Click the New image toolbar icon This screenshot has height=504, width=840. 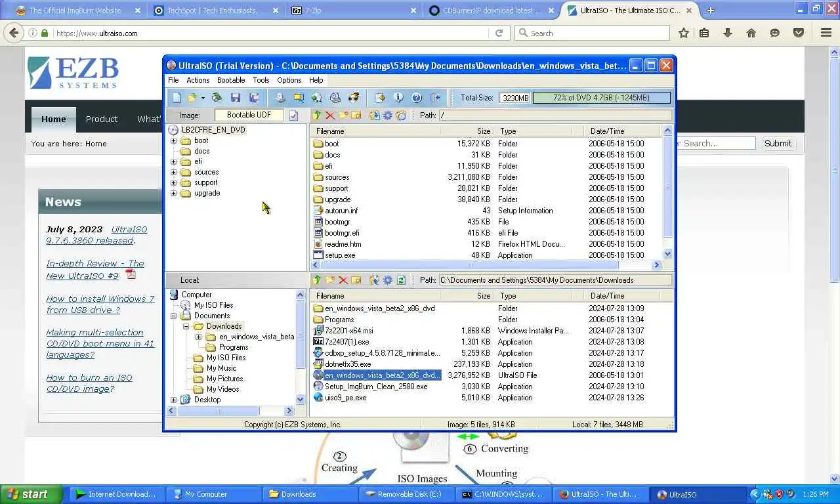(x=177, y=98)
